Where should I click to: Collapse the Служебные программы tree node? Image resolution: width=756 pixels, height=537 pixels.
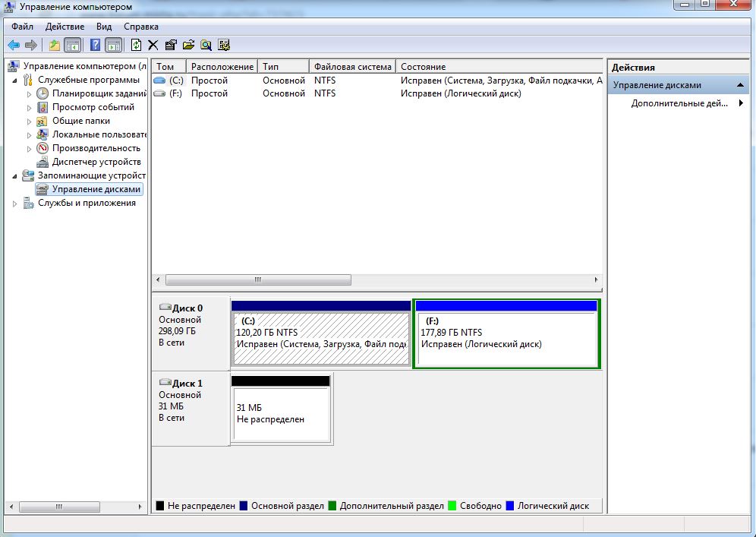(x=16, y=81)
